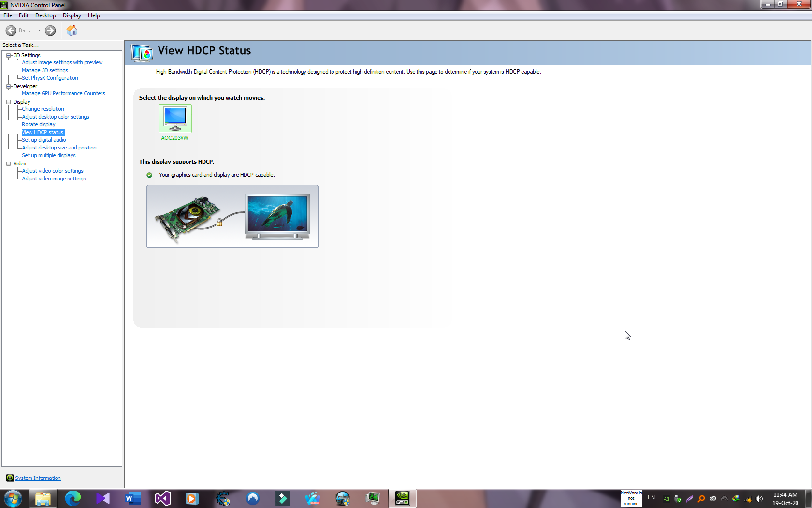Go to Change resolution
The width and height of the screenshot is (812, 508).
[x=43, y=109]
